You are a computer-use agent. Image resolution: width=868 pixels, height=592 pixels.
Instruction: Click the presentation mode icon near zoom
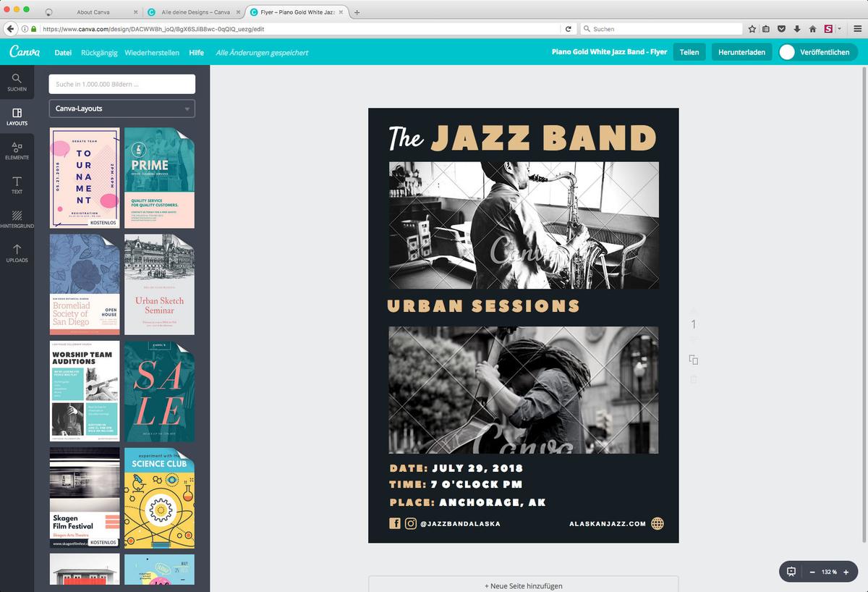pyautogui.click(x=791, y=572)
